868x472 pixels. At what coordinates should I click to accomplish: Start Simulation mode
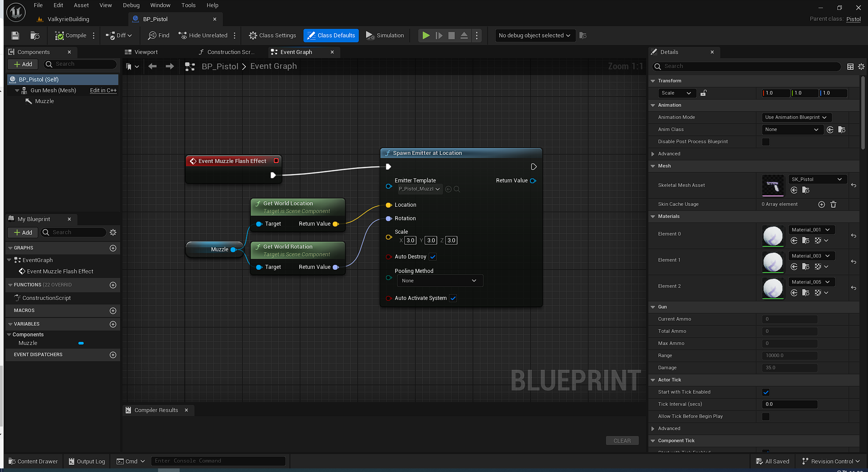[x=385, y=36]
